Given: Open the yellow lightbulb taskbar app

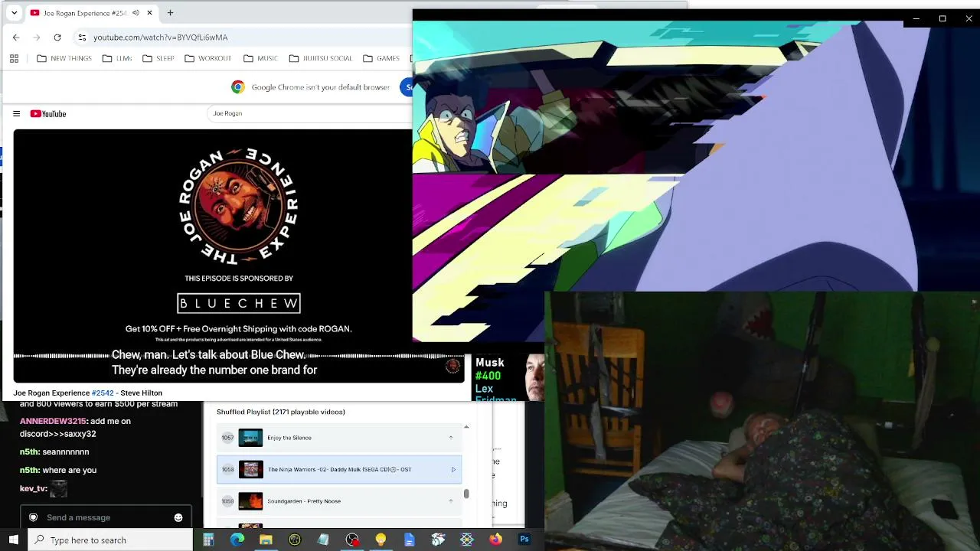Looking at the screenshot, I should (381, 540).
